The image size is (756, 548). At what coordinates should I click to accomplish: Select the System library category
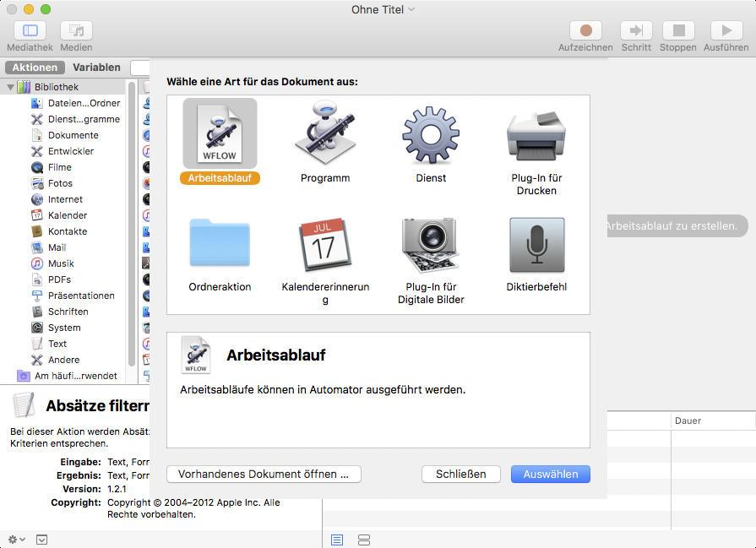coord(56,328)
